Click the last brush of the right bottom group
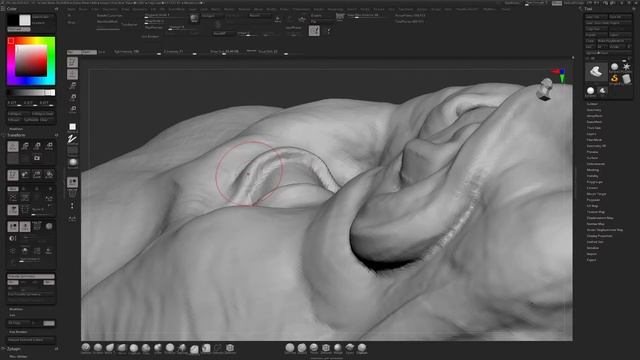Viewport: 640px width, 360px height. click(362, 348)
